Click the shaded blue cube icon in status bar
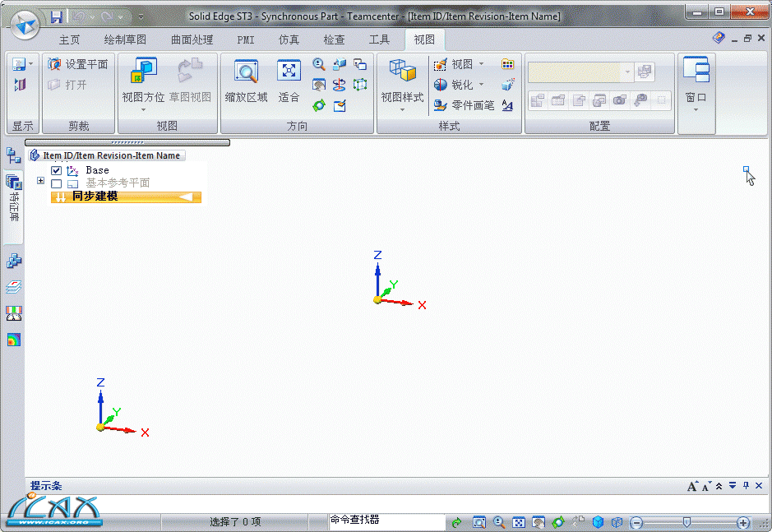 coord(599,522)
